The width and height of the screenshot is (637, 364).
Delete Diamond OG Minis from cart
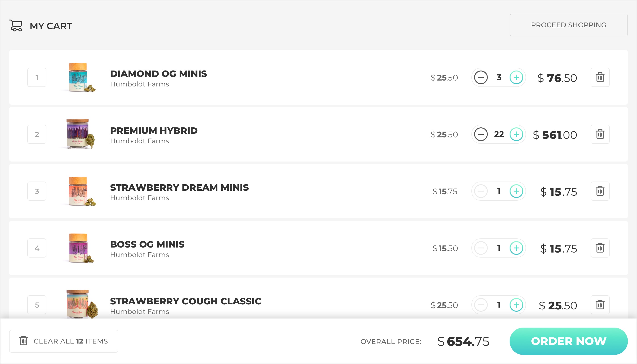tap(600, 77)
